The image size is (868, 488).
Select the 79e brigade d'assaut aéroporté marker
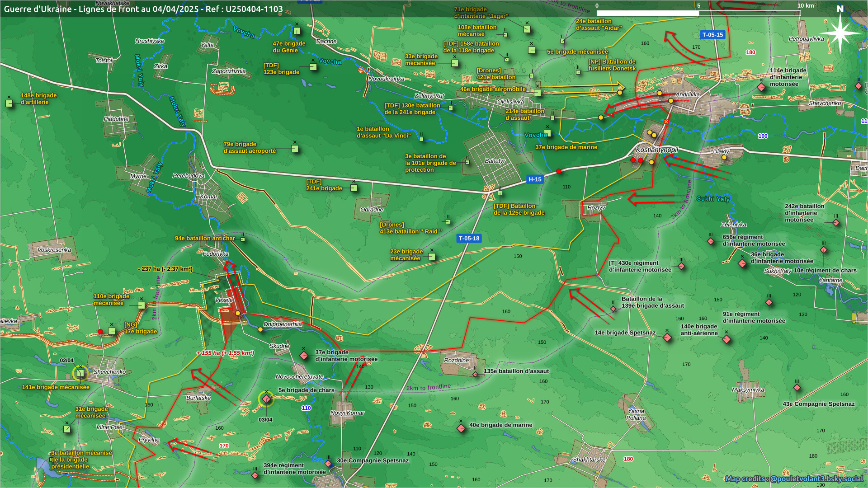295,149
